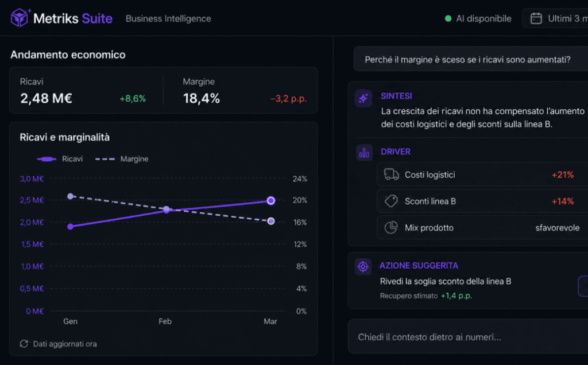Click the Azione suggerita target icon
This screenshot has width=588, height=365.
point(363,267)
